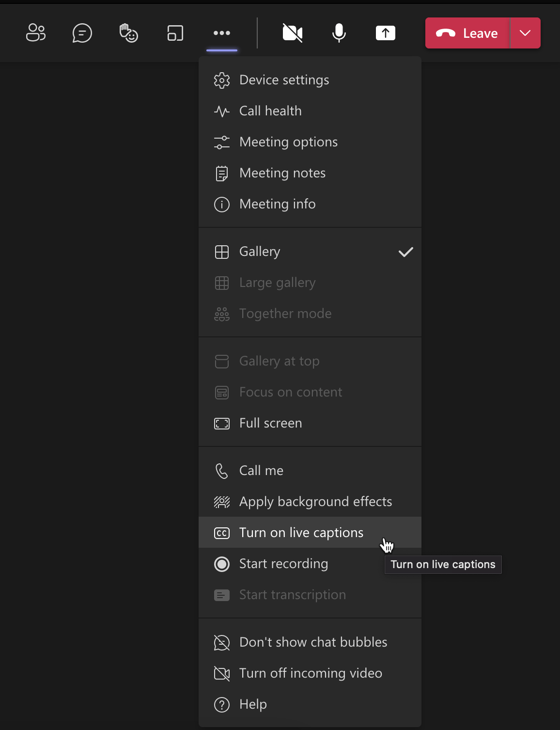Open Device settings
This screenshot has width=560, height=730.
point(284,79)
